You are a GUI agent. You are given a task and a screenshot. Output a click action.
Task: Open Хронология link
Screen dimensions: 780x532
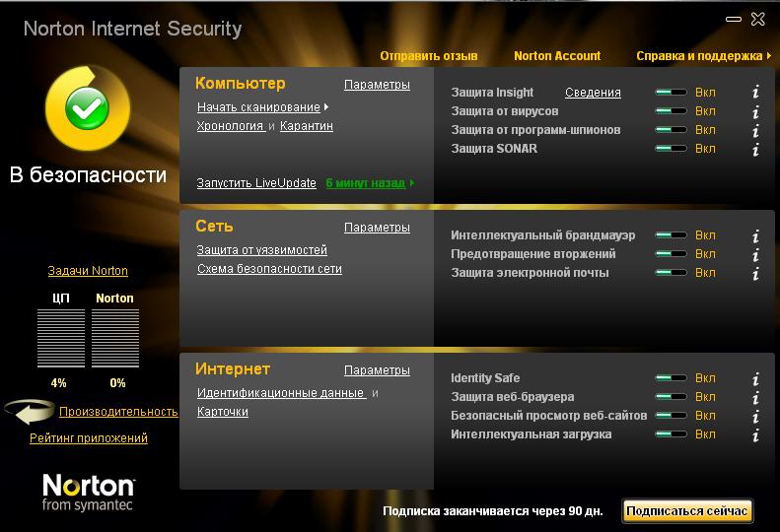(231, 126)
